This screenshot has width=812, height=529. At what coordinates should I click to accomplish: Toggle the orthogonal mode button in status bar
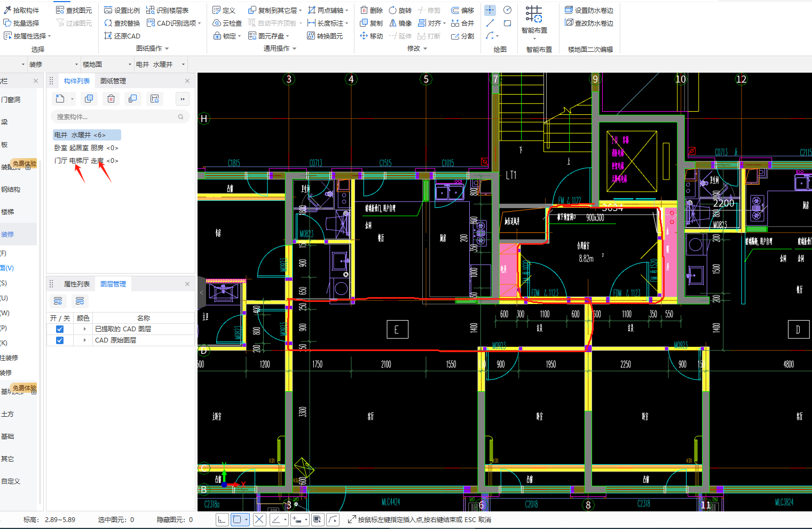pyautogui.click(x=222, y=519)
